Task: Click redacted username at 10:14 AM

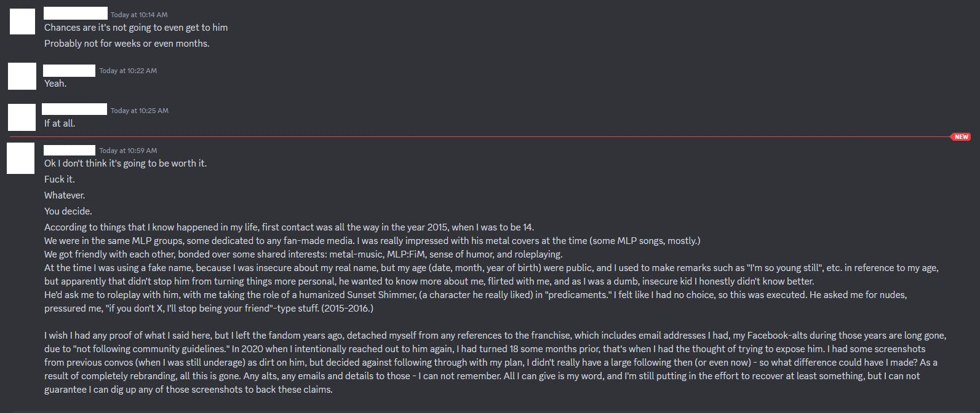Action: tap(76, 14)
